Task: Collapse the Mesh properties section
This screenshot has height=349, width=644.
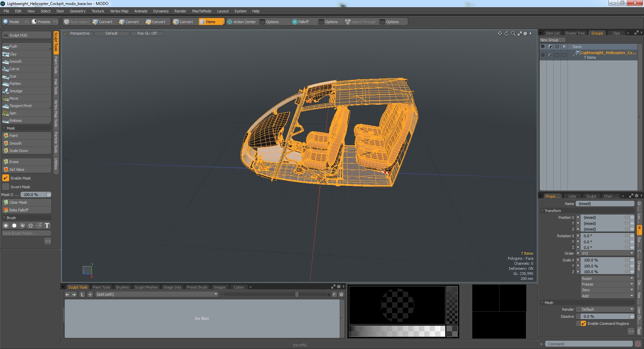Action: click(x=542, y=303)
